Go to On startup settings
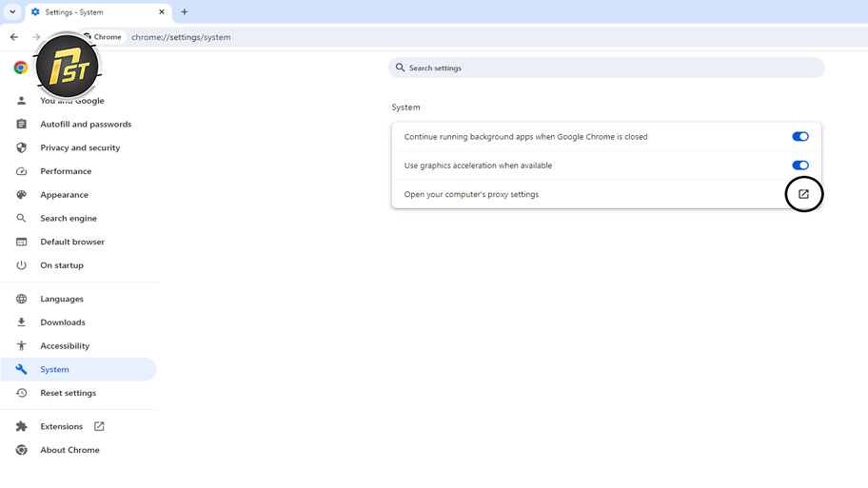Image resolution: width=868 pixels, height=488 pixels. [x=62, y=265]
